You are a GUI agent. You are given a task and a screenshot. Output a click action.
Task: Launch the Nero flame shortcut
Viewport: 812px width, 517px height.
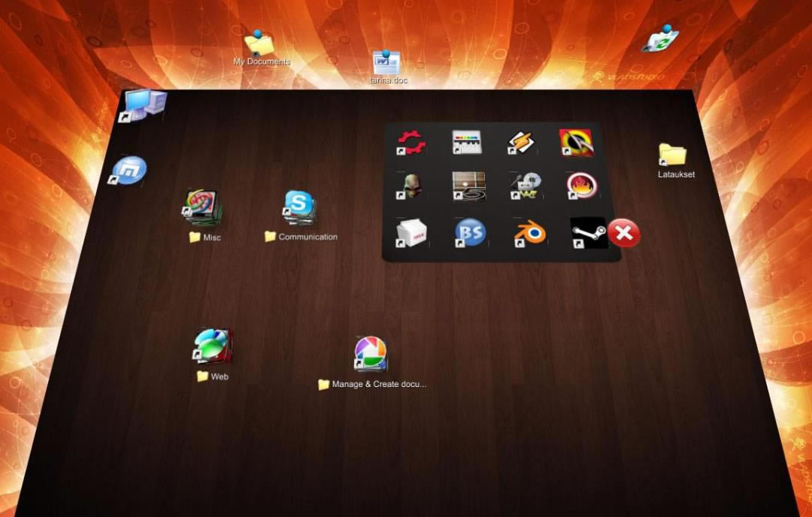click(581, 186)
